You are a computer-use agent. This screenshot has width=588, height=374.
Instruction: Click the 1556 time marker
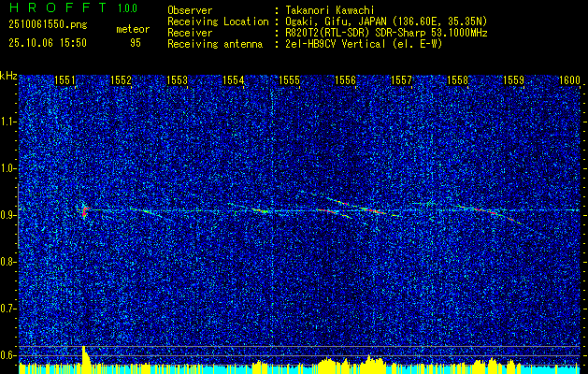pos(345,80)
